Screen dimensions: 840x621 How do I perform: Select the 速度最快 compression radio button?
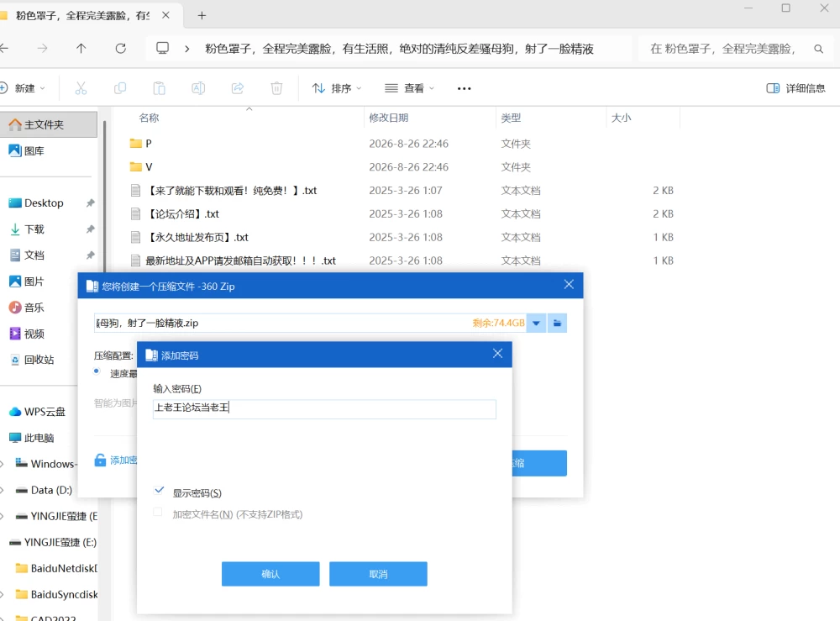[97, 372]
